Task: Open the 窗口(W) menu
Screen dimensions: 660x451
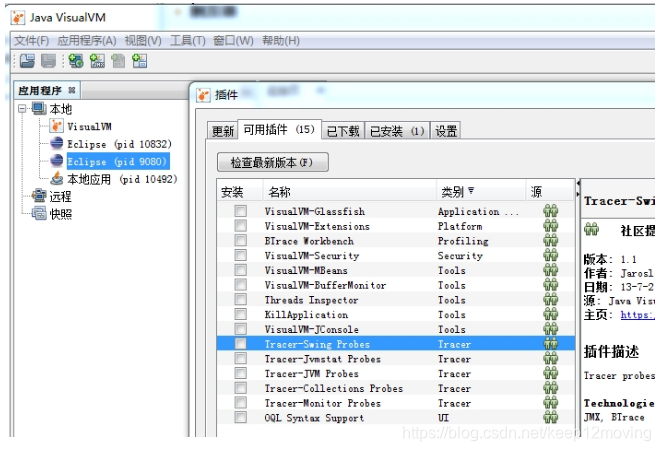Action: 233,41
